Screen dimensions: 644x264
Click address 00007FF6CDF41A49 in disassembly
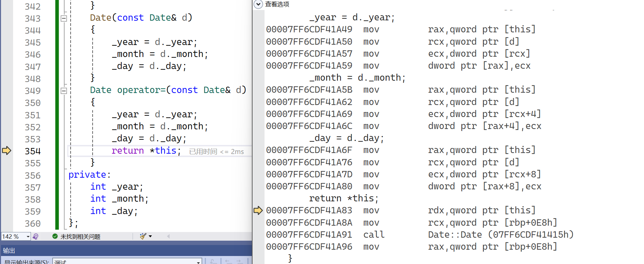tap(309, 29)
